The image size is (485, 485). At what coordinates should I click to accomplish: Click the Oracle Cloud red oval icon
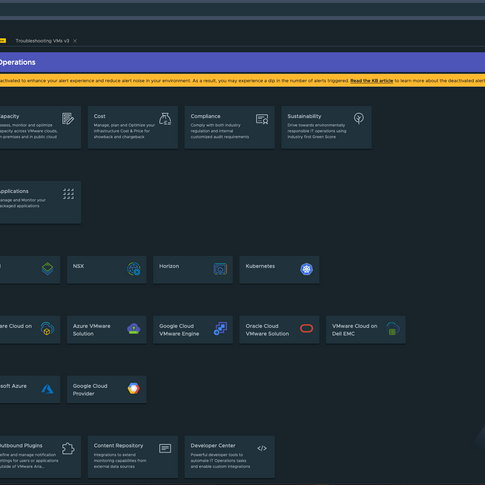[x=306, y=329]
